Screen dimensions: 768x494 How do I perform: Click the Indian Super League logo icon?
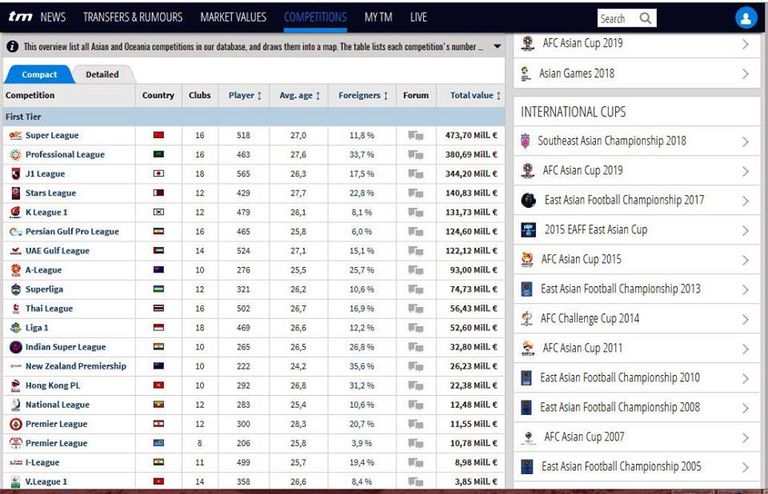15,347
